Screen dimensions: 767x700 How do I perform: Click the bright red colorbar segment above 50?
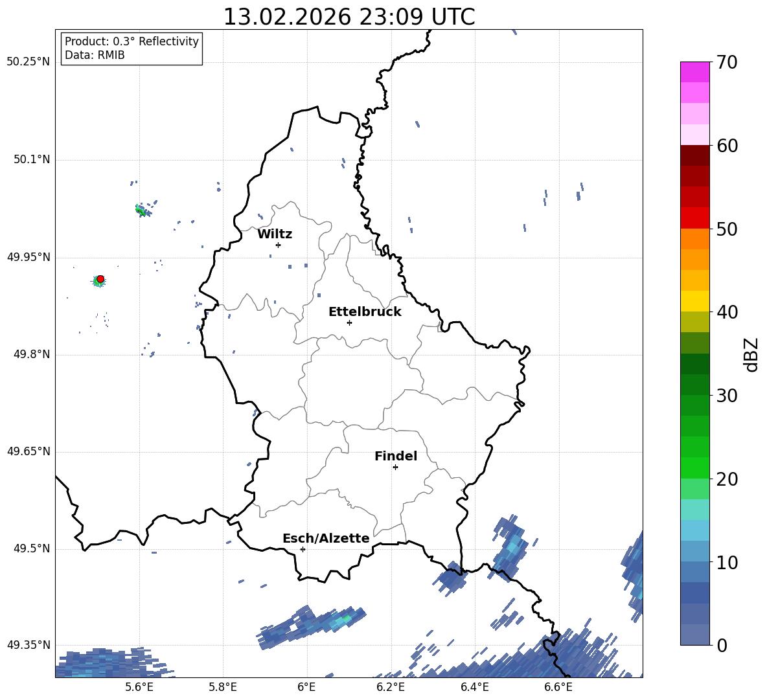click(694, 218)
